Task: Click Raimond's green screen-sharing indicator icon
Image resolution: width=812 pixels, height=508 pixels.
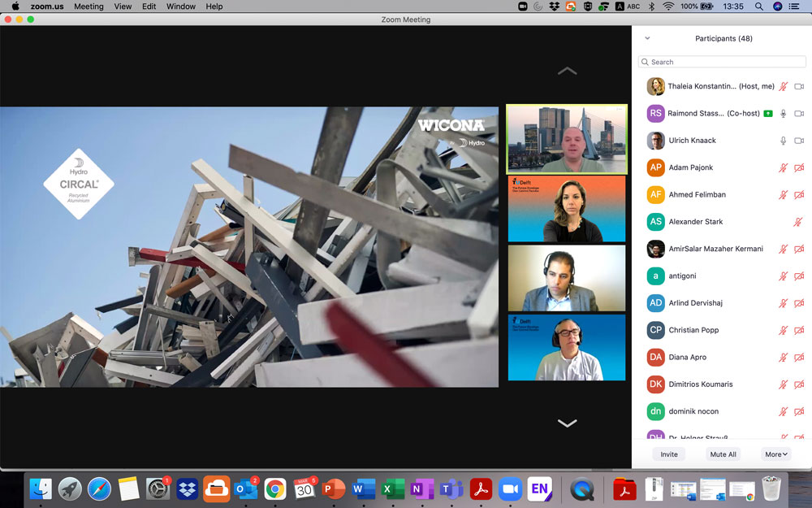Action: 767,114
